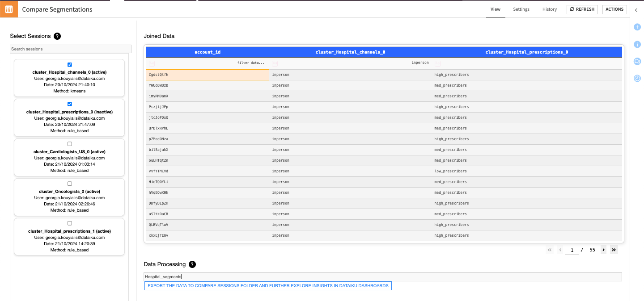Open the discussions chat bubble icon
Viewport: 644px width, 301px height.
637,61
